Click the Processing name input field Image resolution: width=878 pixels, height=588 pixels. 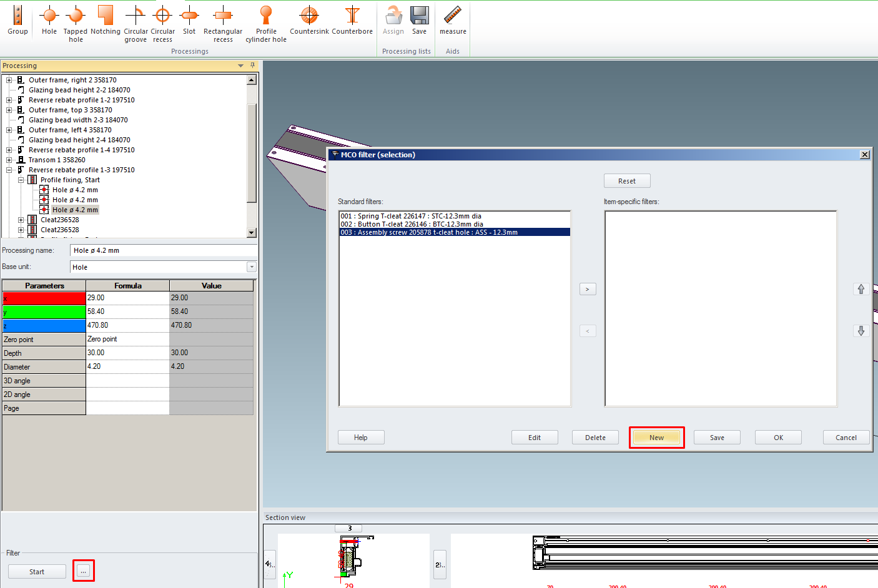[x=163, y=250]
